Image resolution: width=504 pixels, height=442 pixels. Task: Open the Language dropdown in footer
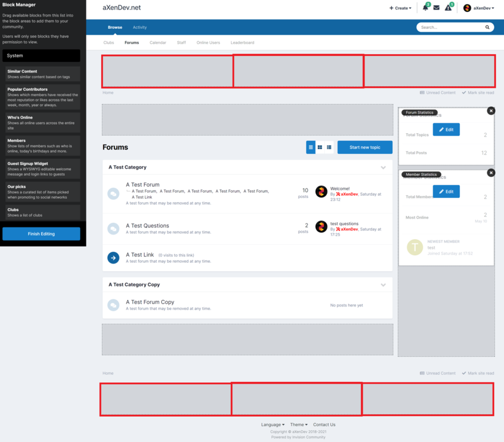point(271,424)
